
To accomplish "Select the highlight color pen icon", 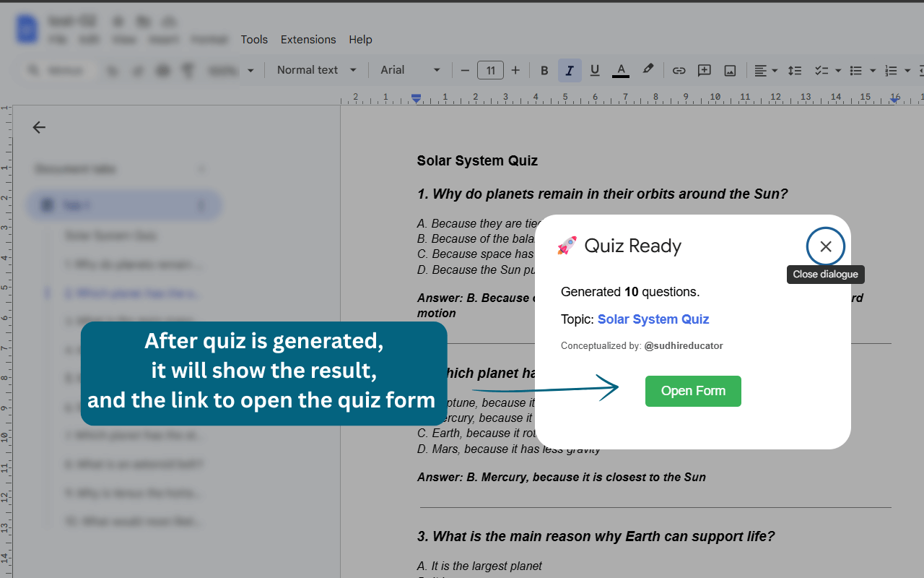I will coord(648,69).
